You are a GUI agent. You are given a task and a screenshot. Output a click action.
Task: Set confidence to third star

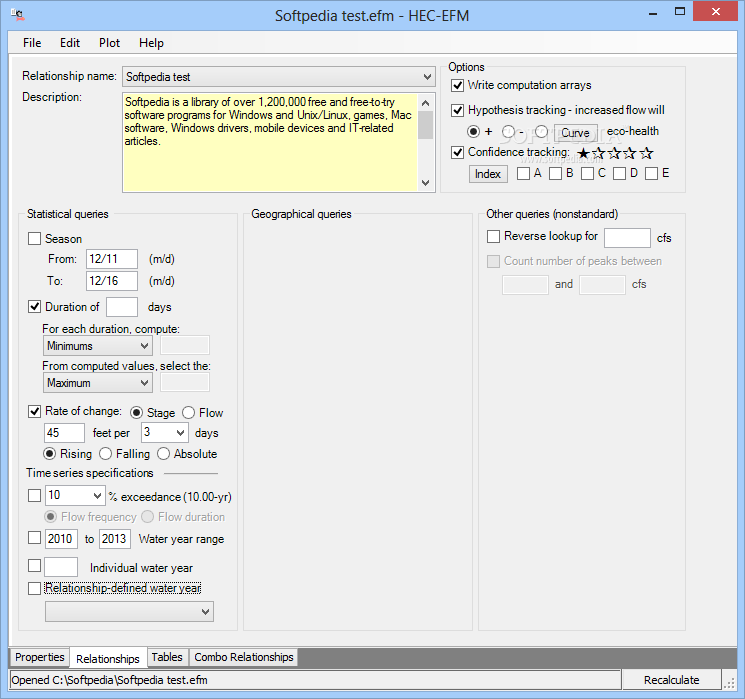tap(614, 153)
